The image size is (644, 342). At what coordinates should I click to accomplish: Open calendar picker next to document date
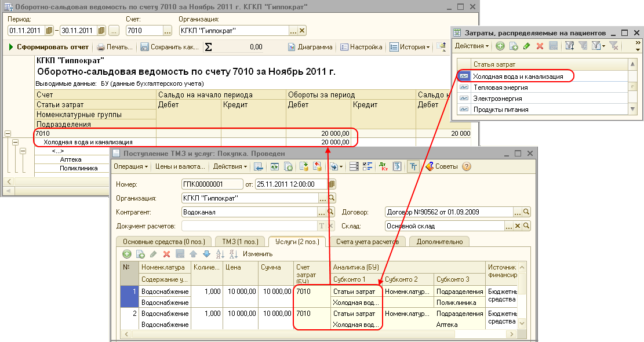click(332, 184)
